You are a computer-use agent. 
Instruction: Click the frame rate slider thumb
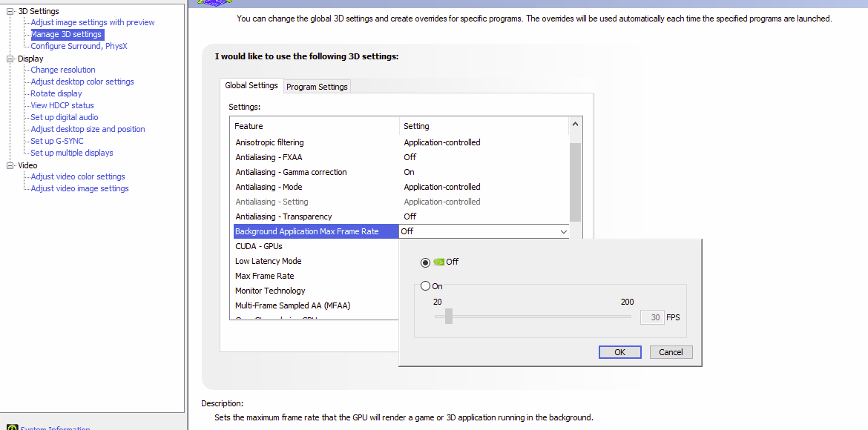coord(449,317)
